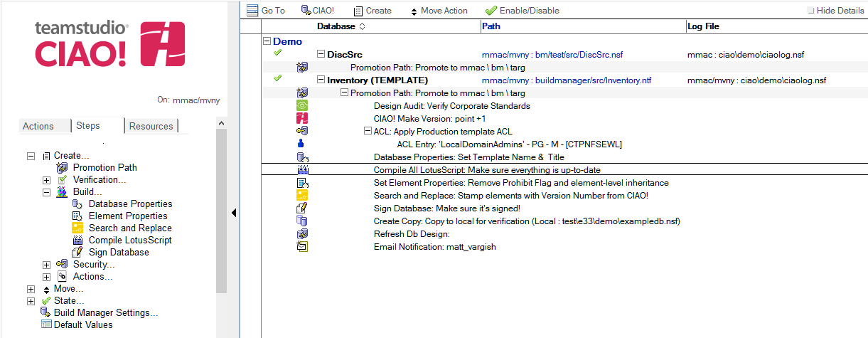Screen dimensions: 868x338
Task: Click the scrollbar up arrow in Steps panel
Action: pos(221,123)
